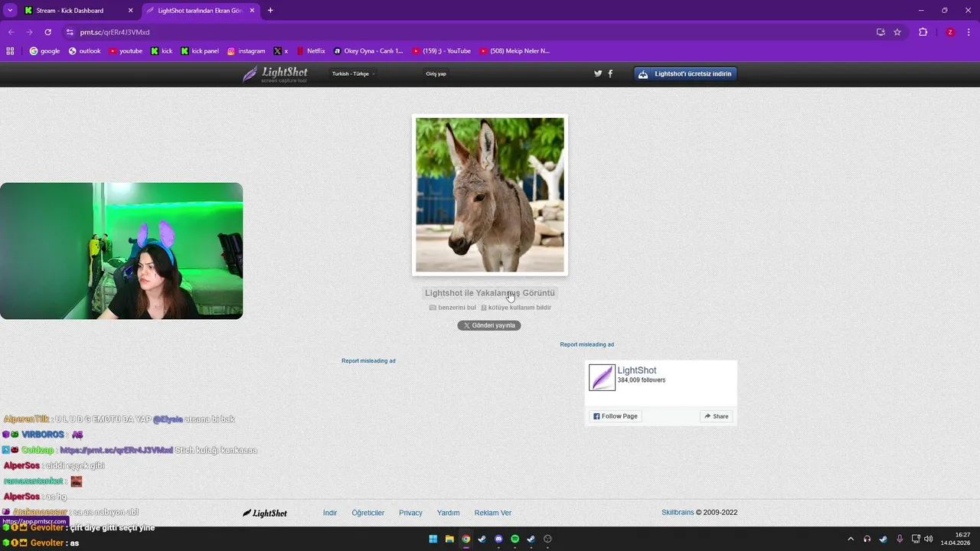Open the headphones tray icon
Screen dimensions: 980x551
pos(867,539)
